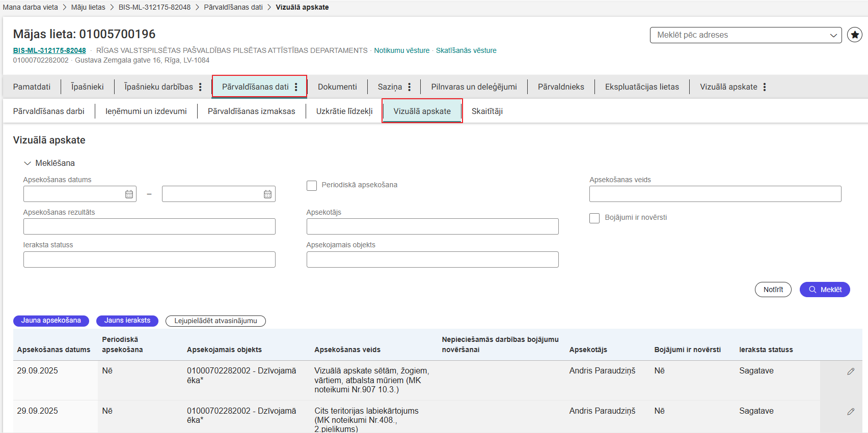Click the Jauna apsekošana button
This screenshot has width=868, height=433.
(51, 321)
